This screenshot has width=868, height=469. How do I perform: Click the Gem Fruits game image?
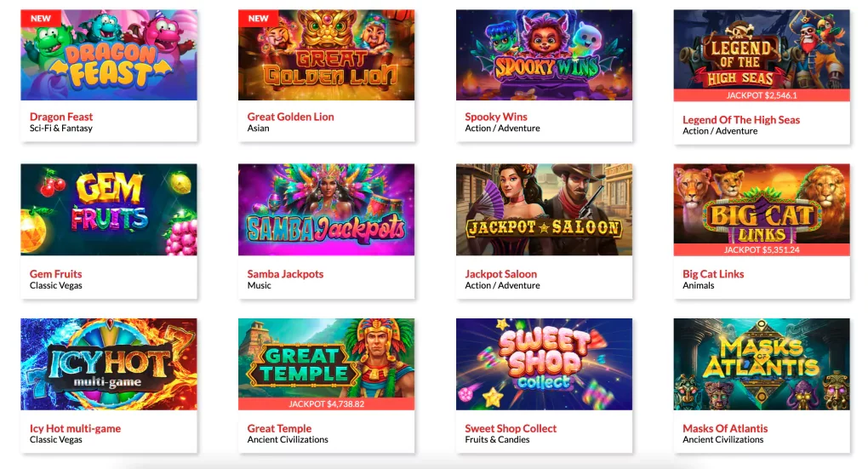109,209
